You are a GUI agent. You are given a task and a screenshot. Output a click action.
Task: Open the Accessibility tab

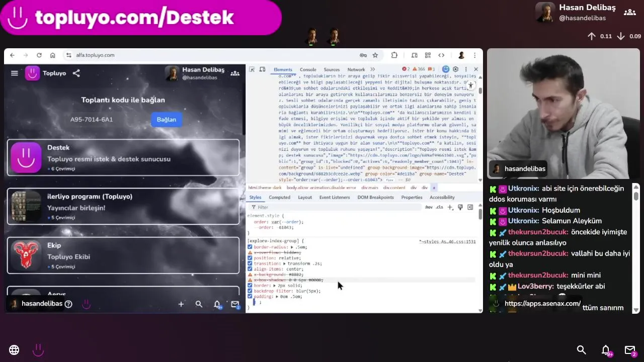click(x=442, y=198)
